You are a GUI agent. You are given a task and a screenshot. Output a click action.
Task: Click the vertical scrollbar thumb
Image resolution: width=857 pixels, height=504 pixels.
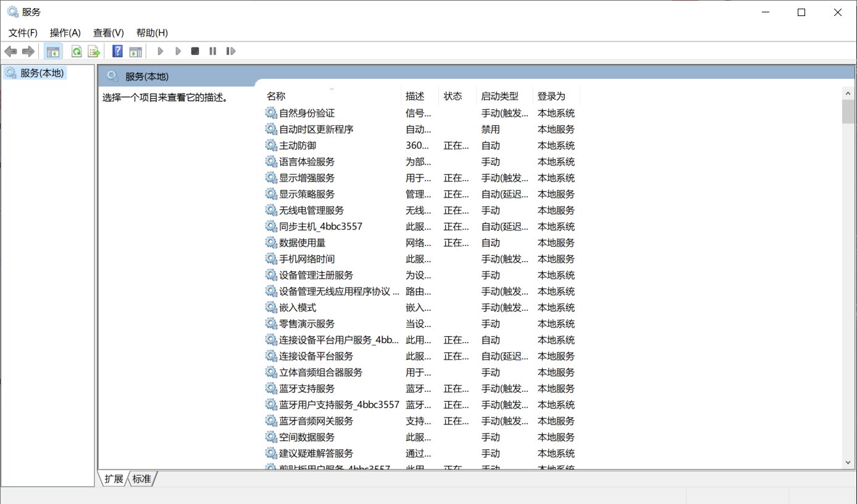(848, 112)
